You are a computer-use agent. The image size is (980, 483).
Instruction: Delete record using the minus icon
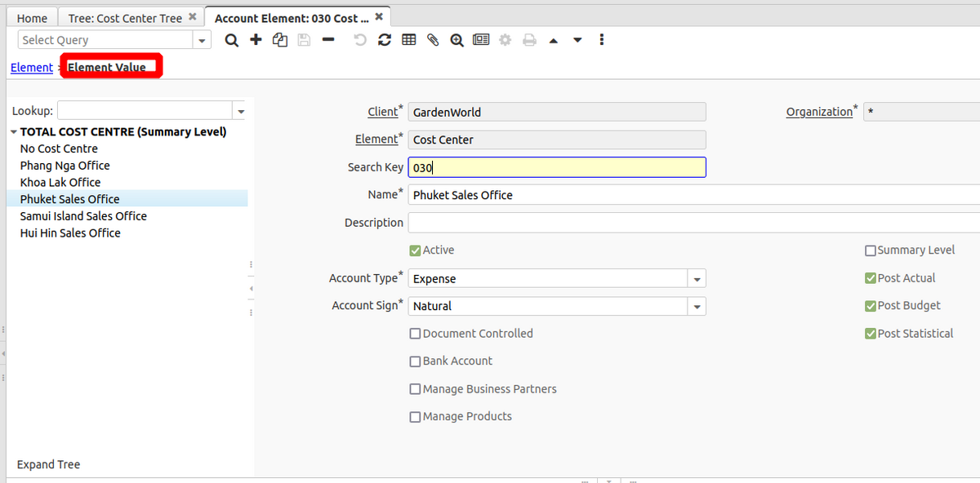point(328,40)
